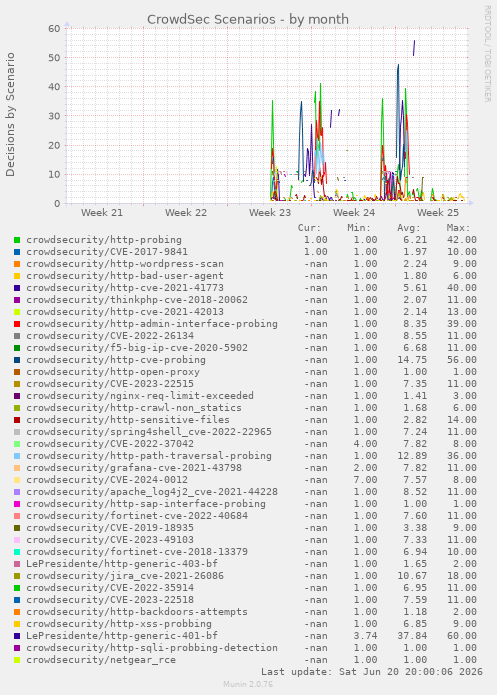Click the min value 3.74 for http-generic-401-bf
The height and width of the screenshot is (695, 497).
click(366, 636)
